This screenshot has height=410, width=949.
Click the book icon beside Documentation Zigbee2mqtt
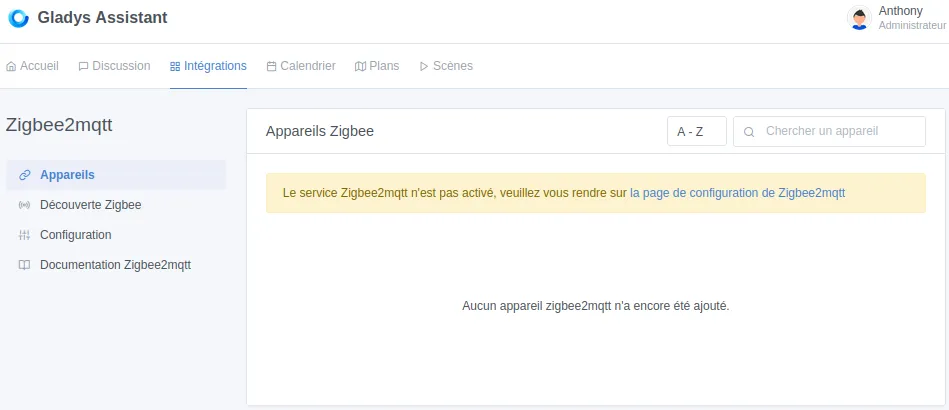point(24,265)
